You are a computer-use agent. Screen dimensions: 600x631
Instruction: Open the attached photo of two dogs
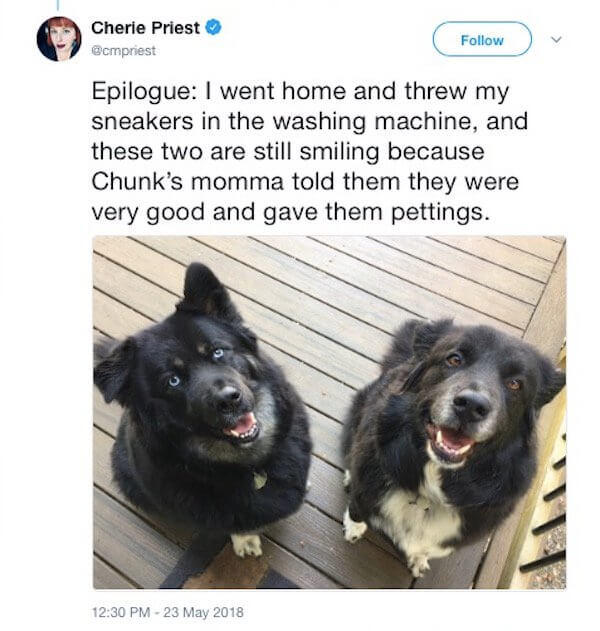[329, 412]
